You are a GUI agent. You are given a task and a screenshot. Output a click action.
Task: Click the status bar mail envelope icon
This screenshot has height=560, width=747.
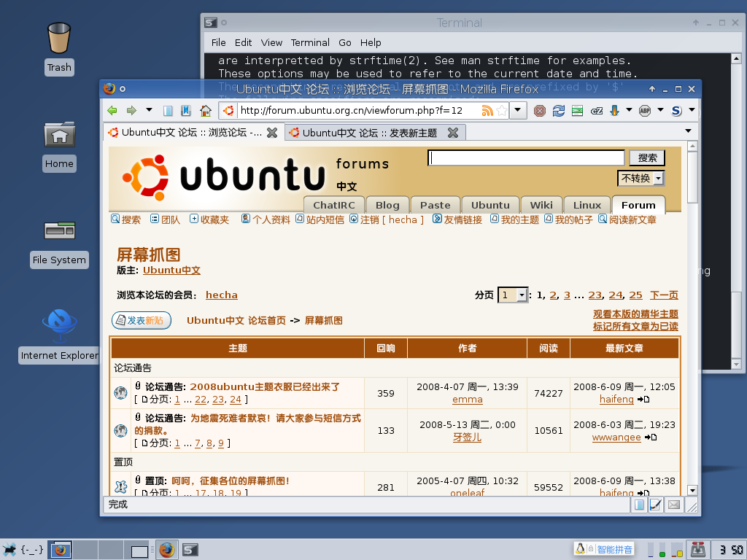point(673,505)
